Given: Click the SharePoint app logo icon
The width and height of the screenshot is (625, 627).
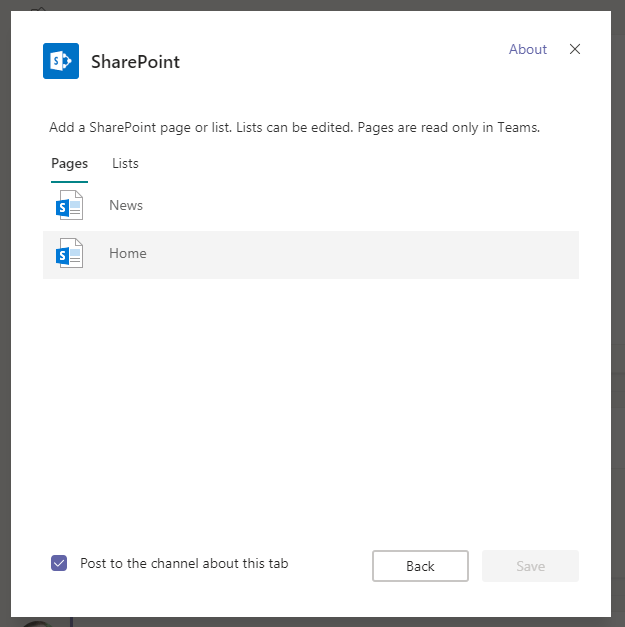Looking at the screenshot, I should [x=61, y=61].
